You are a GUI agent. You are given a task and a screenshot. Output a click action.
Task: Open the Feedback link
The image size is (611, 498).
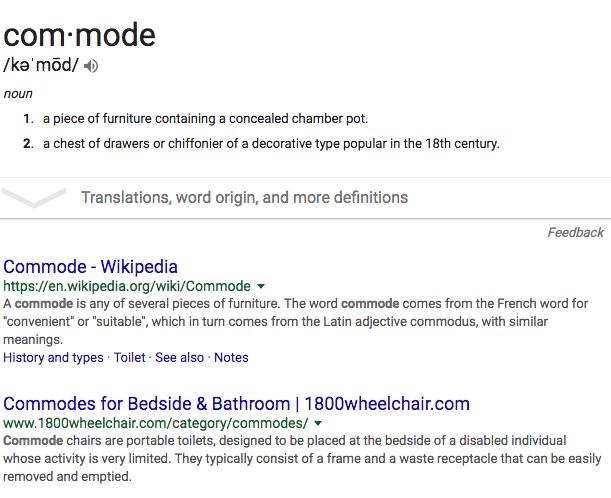pyautogui.click(x=576, y=233)
